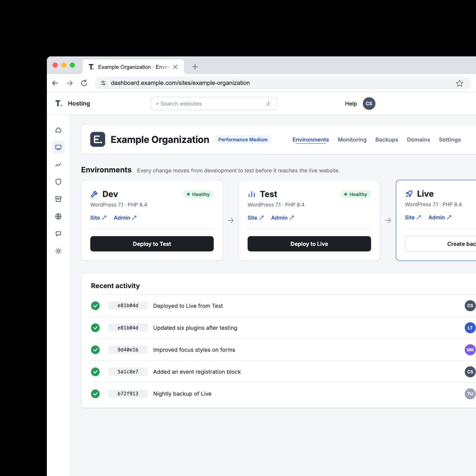Open the Live Admin link
Image resolution: width=476 pixels, height=476 pixels.
click(440, 217)
